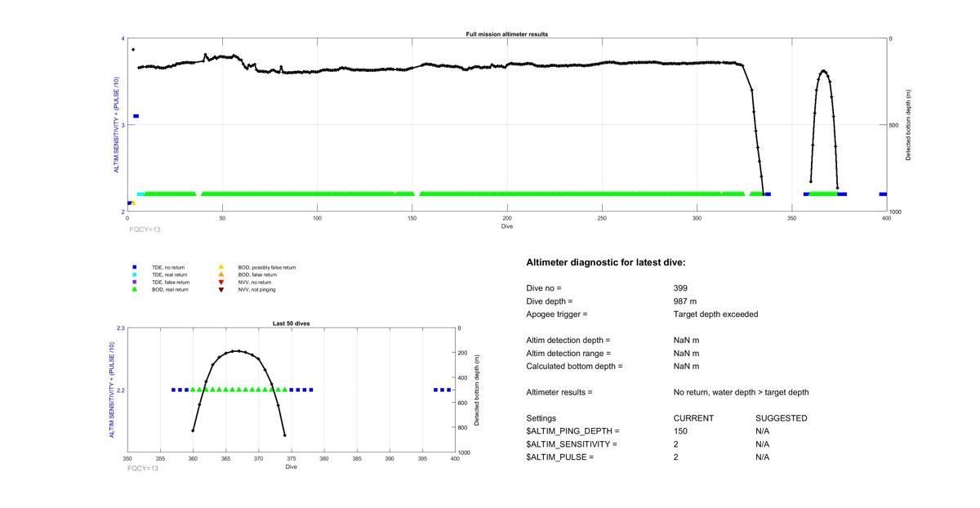The image size is (980, 508).
Task: Click the blue square TDE no return legend marker
Action: [x=135, y=267]
